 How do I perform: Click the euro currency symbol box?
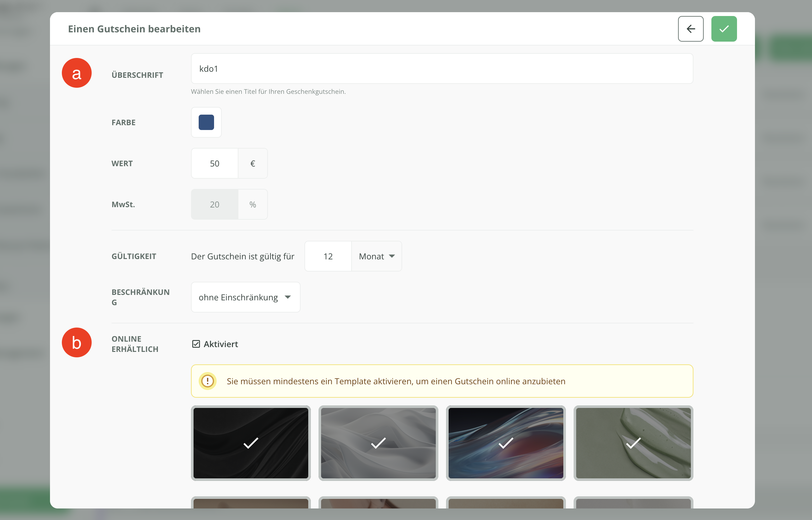(x=253, y=163)
